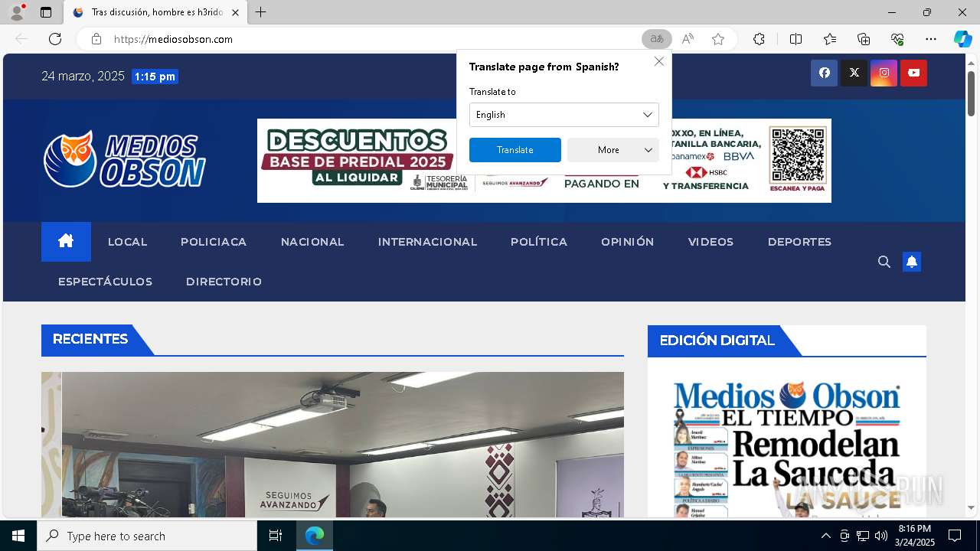This screenshot has height=551, width=980.
Task: Open Settings and more ellipsis menu
Action: tap(931, 39)
